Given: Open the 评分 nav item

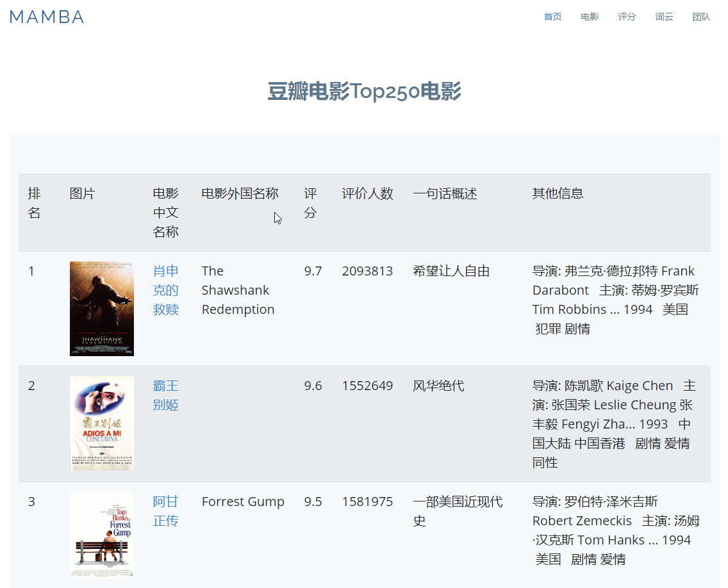Looking at the screenshot, I should tap(627, 17).
